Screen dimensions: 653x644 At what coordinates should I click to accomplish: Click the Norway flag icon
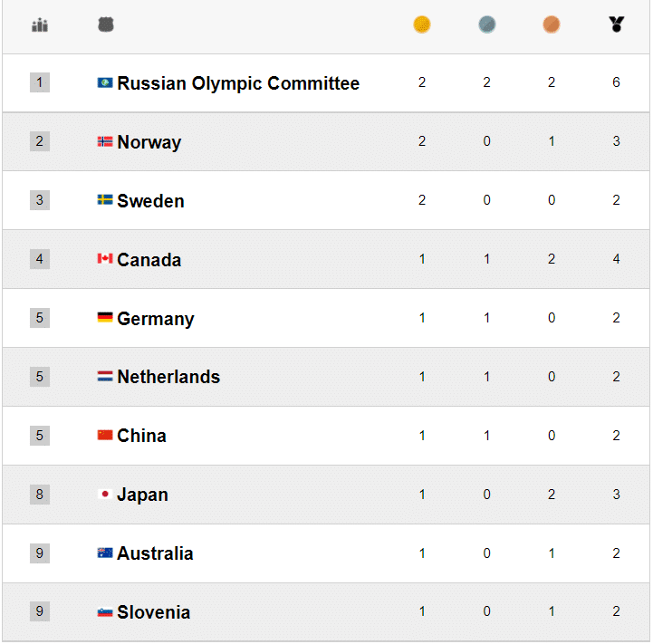pyautogui.click(x=105, y=141)
